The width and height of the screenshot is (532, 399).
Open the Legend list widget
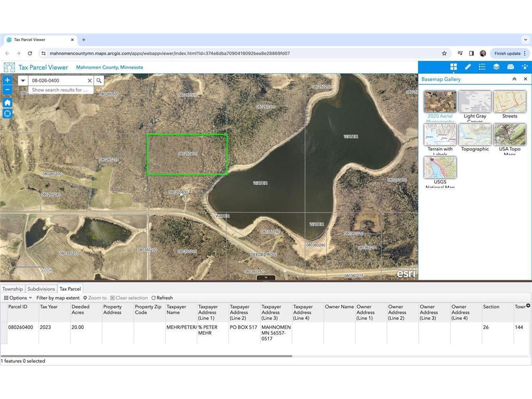pos(482,67)
